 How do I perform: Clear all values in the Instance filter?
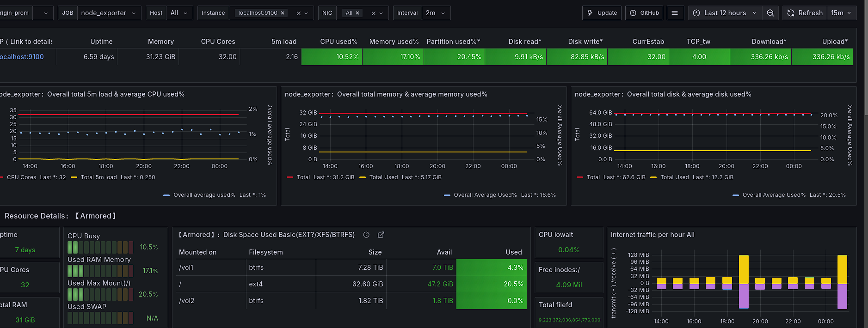click(x=298, y=13)
